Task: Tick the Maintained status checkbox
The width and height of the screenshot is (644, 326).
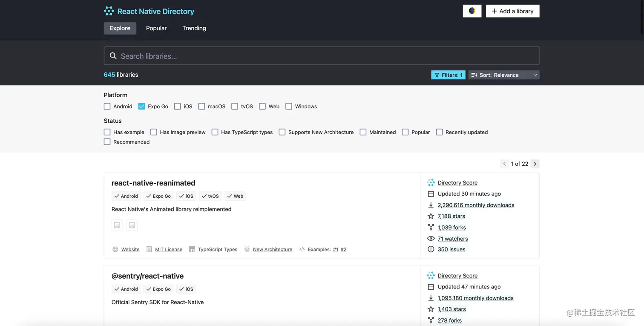Action: point(363,132)
